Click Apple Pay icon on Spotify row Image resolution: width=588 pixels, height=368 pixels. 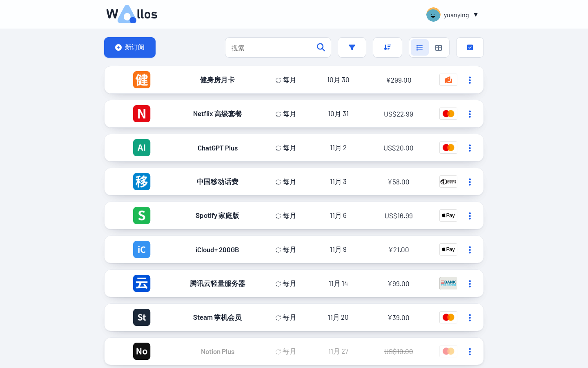pos(448,215)
